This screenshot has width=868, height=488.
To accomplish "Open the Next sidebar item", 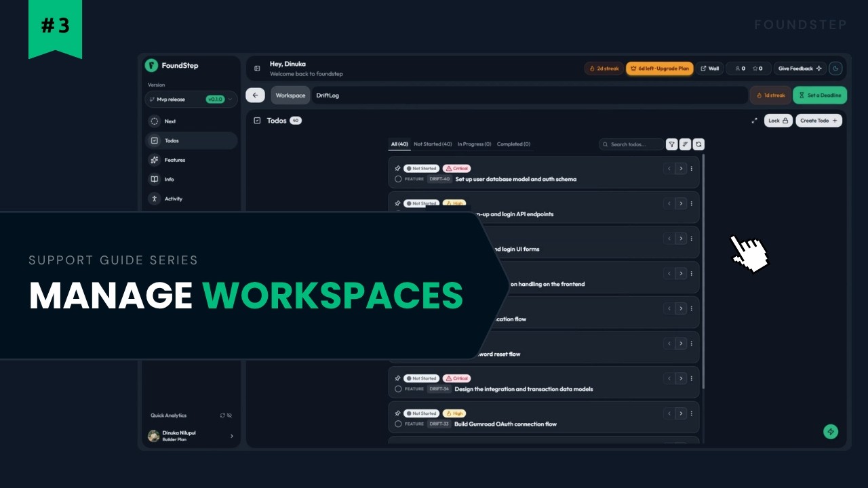I will (191, 121).
